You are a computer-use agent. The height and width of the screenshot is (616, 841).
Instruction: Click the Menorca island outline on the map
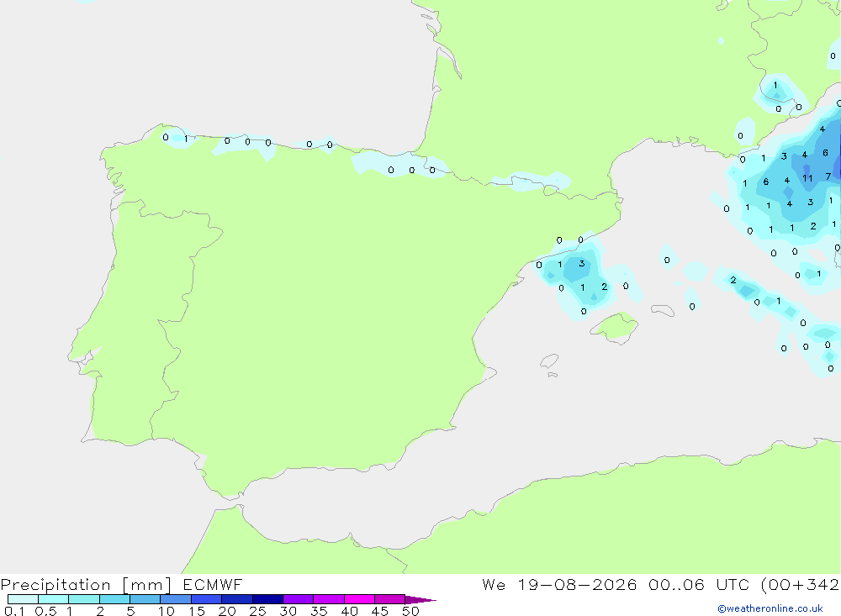663,310
